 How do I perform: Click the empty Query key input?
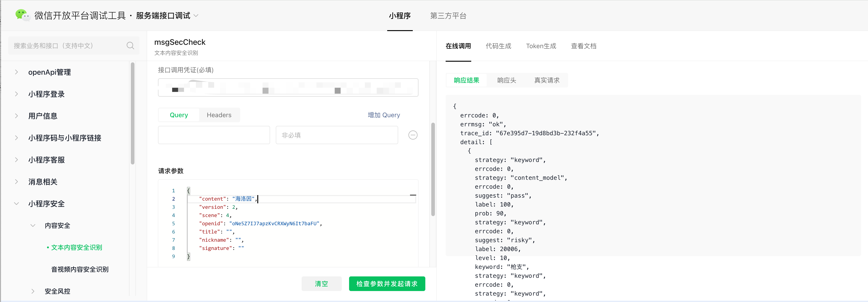(214, 135)
